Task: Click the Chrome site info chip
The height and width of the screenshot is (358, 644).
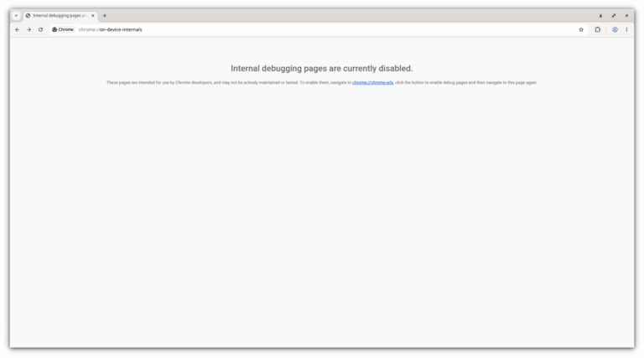Action: (x=63, y=29)
